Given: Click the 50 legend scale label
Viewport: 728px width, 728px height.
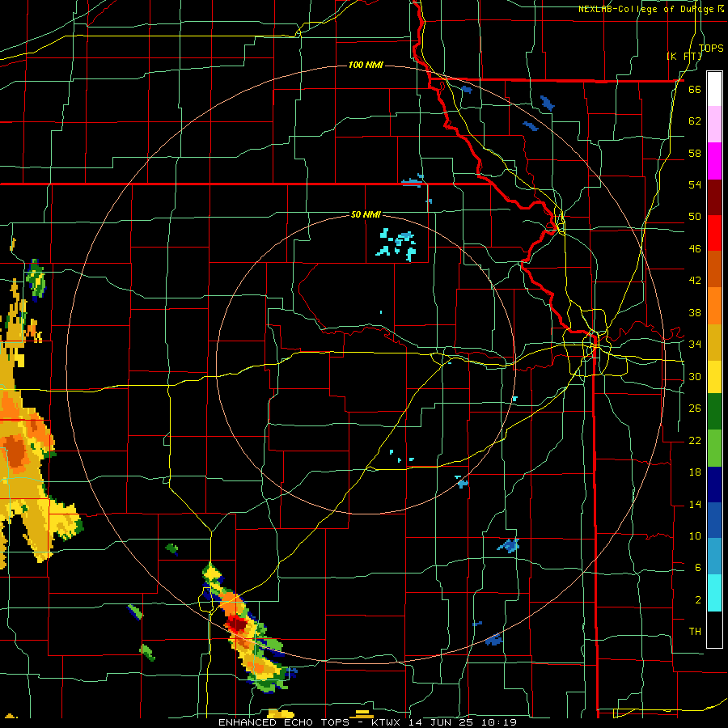Looking at the screenshot, I should click(695, 217).
